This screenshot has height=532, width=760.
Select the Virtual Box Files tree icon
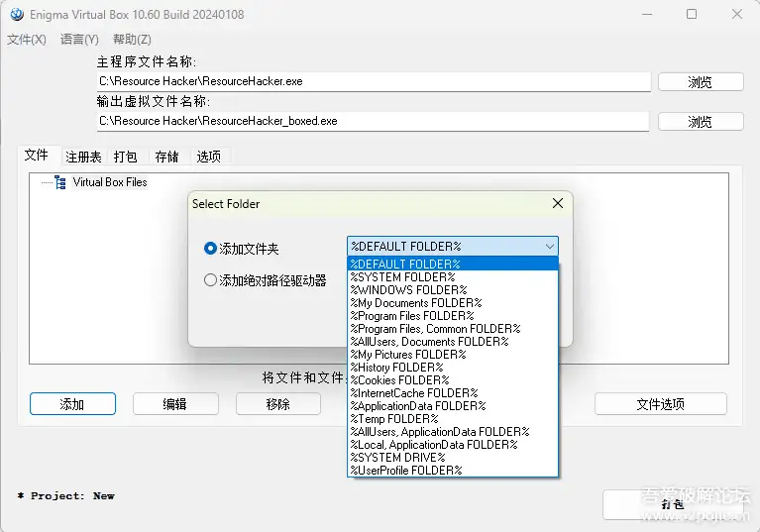[60, 182]
